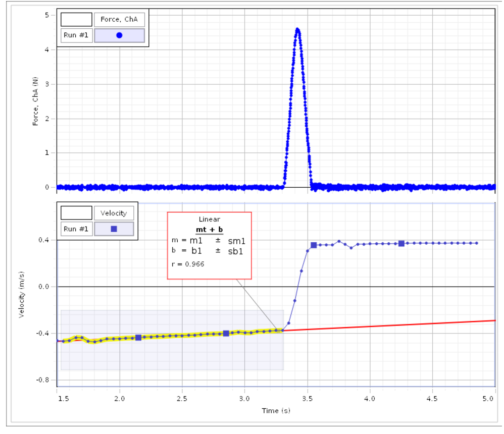Screen dimensions: 504x434
Task: Click the square marker near 3.55 seconds
Action: 313,245
